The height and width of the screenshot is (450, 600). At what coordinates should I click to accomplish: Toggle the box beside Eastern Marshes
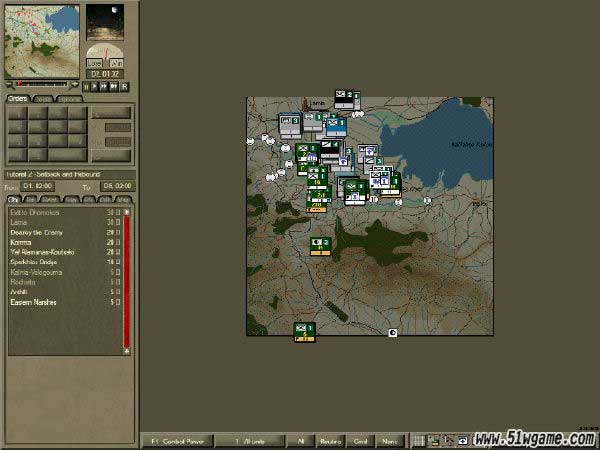click(x=117, y=302)
